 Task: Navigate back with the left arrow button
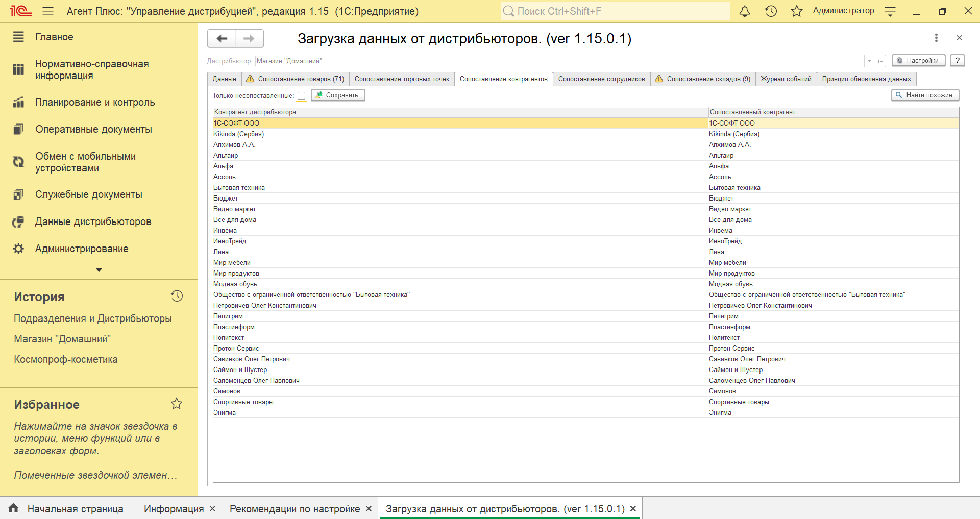click(x=222, y=38)
